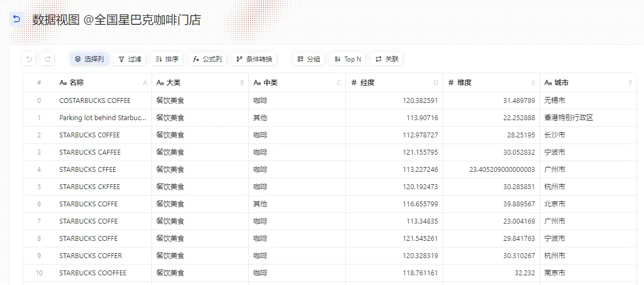
Task: Open the 条件转换 conditional transform
Action: tap(254, 59)
